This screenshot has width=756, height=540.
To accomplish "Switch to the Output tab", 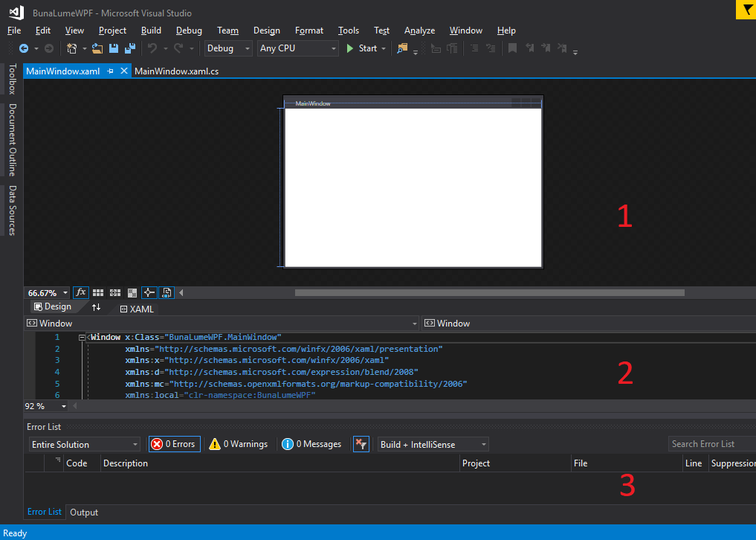I will tap(84, 512).
